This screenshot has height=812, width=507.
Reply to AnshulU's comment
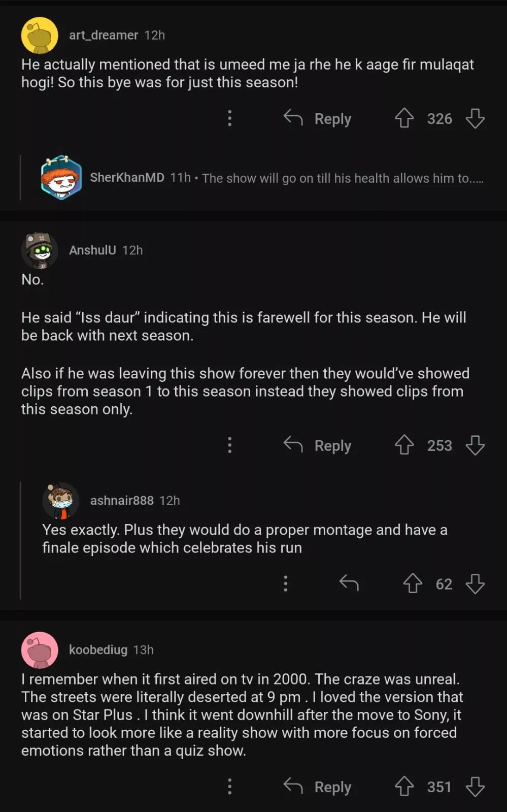317,445
